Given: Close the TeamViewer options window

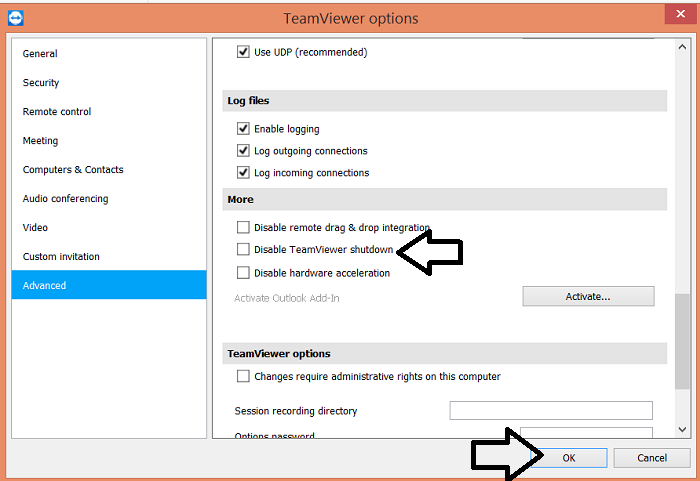Looking at the screenshot, I should (x=680, y=14).
